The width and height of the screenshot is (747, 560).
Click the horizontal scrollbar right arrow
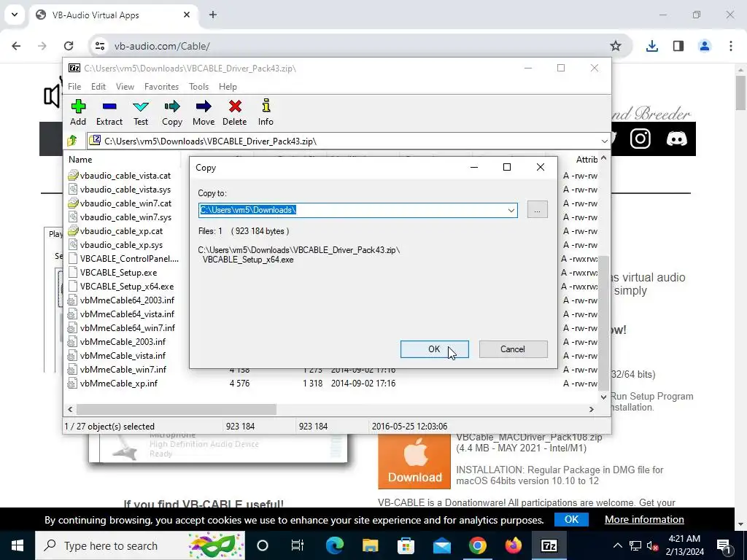[591, 409]
